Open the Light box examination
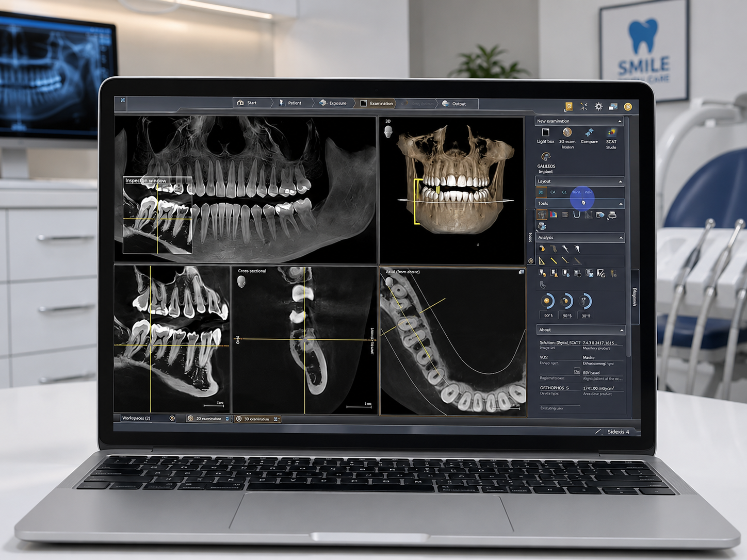 pyautogui.click(x=545, y=136)
